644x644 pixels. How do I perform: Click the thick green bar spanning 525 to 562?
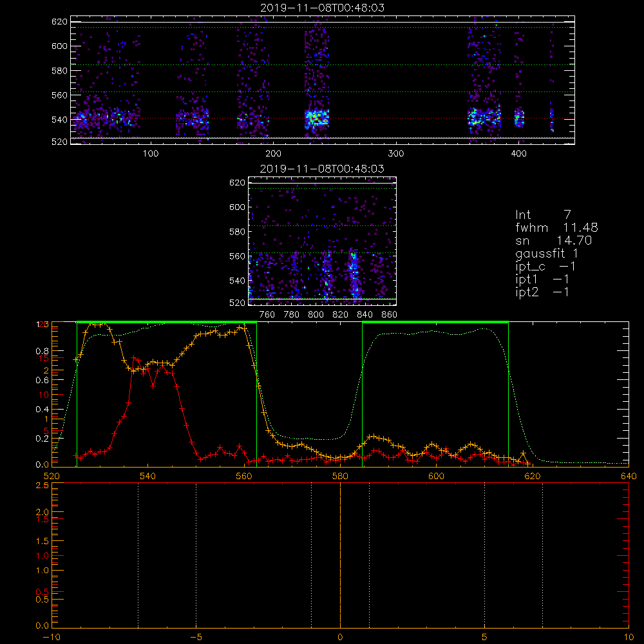point(167,322)
